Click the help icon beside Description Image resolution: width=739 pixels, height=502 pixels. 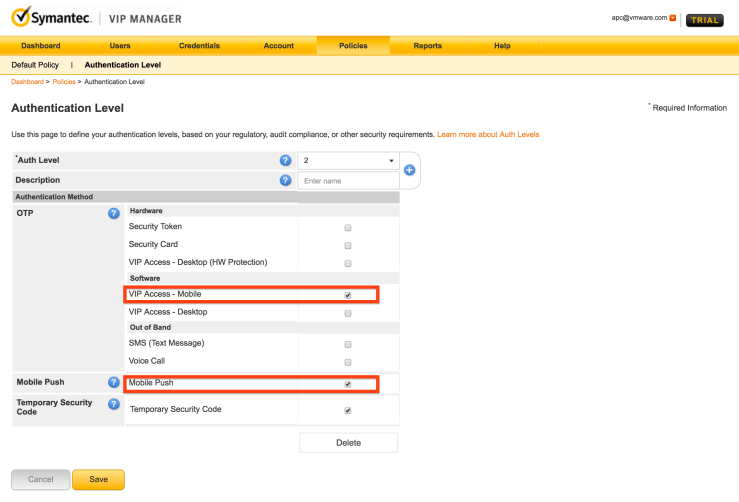286,180
